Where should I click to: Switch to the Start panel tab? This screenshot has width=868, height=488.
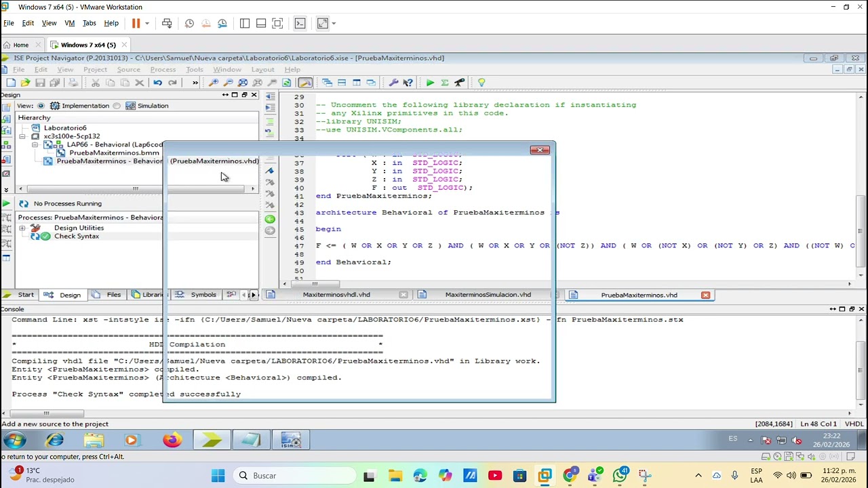(x=19, y=295)
